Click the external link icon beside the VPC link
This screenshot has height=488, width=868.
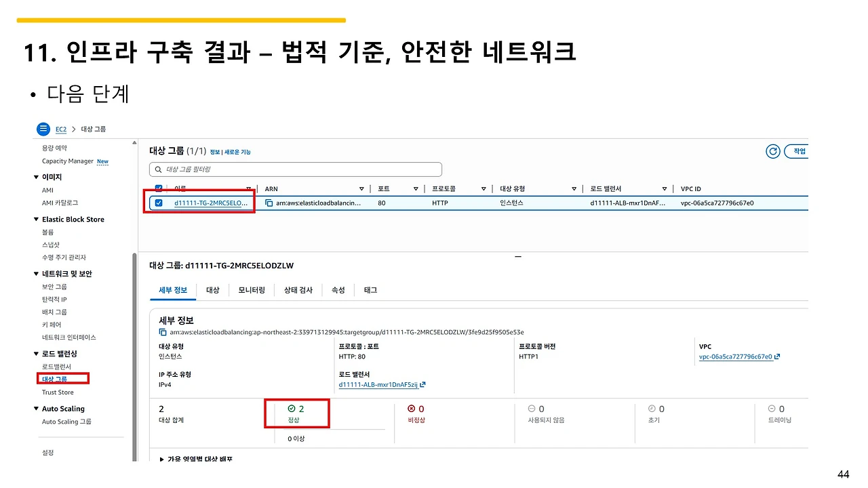777,357
